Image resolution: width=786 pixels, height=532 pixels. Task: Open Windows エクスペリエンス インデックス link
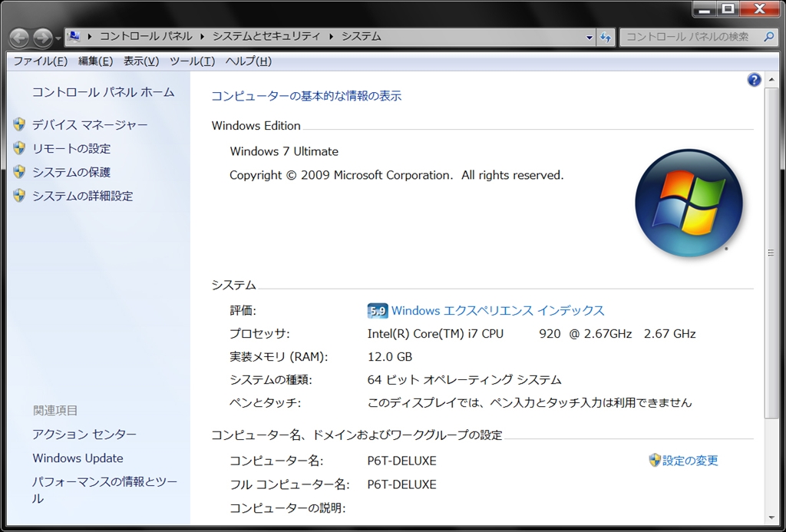coord(497,310)
